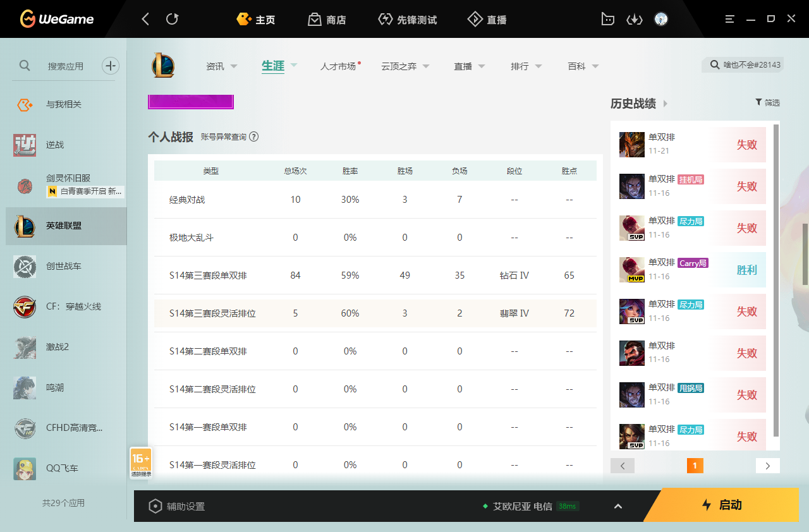Open the 生涯 menu tab
This screenshot has width=809, height=532.
click(x=273, y=66)
